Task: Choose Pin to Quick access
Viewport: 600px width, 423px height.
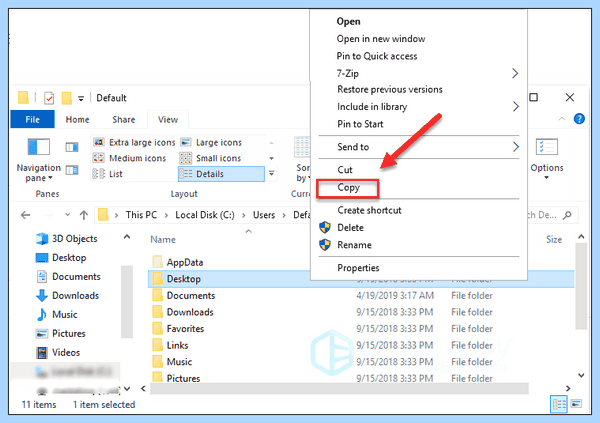Action: (377, 56)
